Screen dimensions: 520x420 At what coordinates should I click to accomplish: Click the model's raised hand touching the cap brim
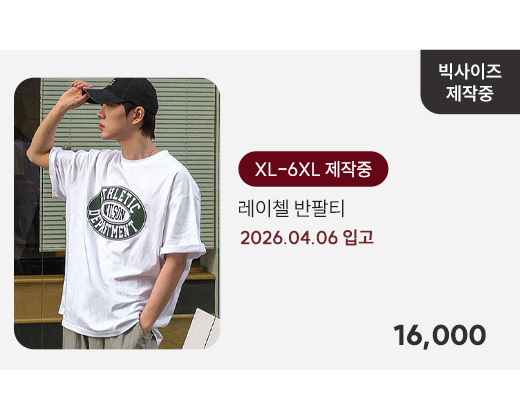pyautogui.click(x=76, y=93)
